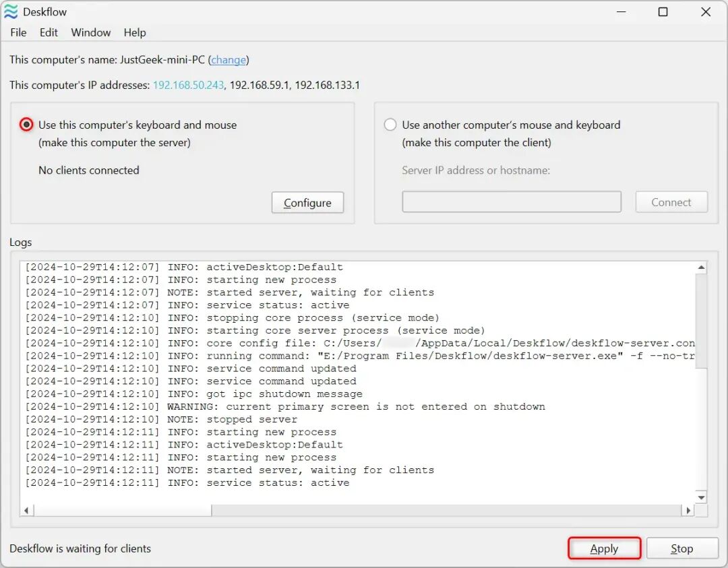Viewport: 728px width, 568px height.
Task: Click the 192.168.133.1 IP address text
Action: [x=328, y=86]
